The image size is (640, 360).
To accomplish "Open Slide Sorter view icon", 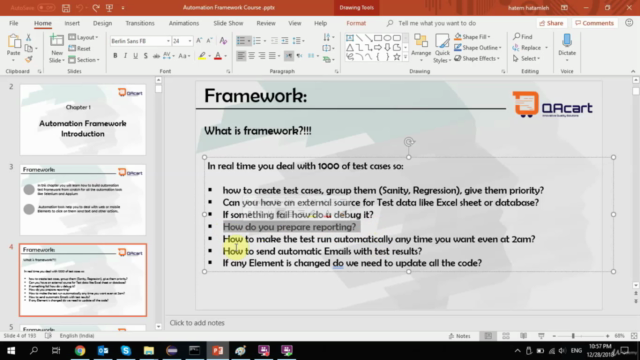I will (506, 336).
